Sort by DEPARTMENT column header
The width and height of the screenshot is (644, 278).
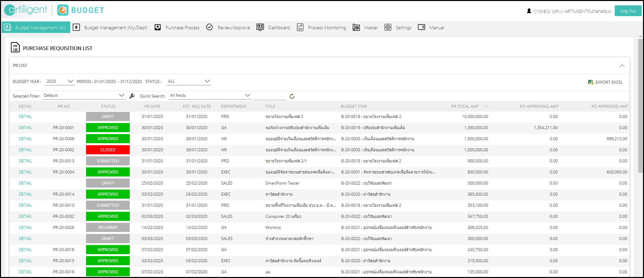point(234,107)
